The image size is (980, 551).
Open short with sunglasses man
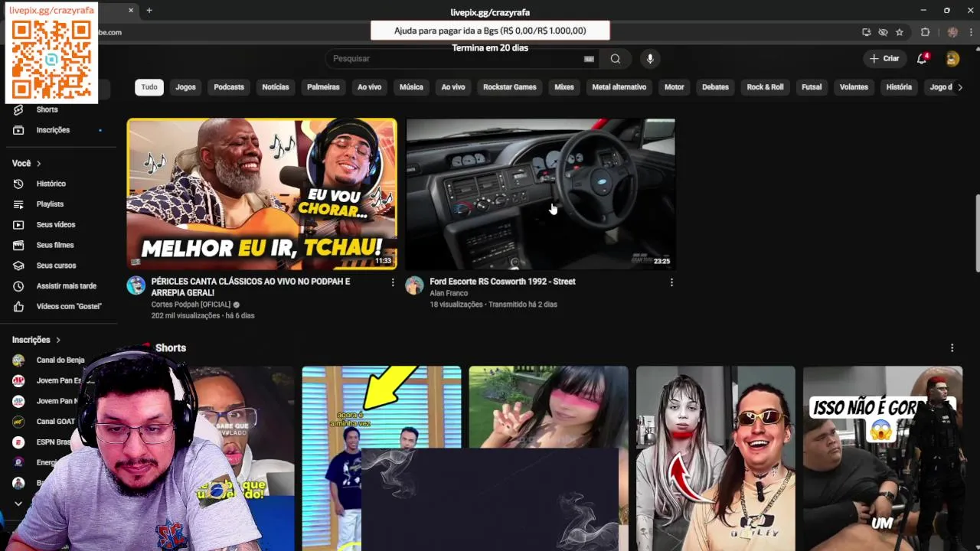[x=716, y=458]
